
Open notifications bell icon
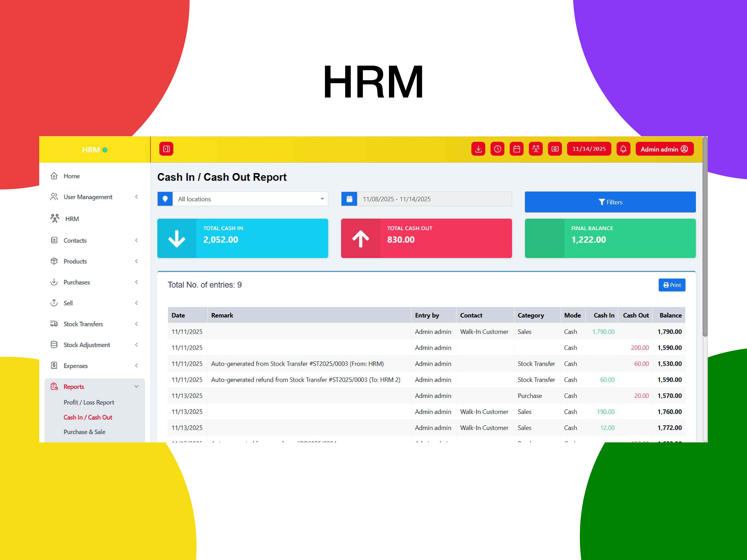[623, 149]
